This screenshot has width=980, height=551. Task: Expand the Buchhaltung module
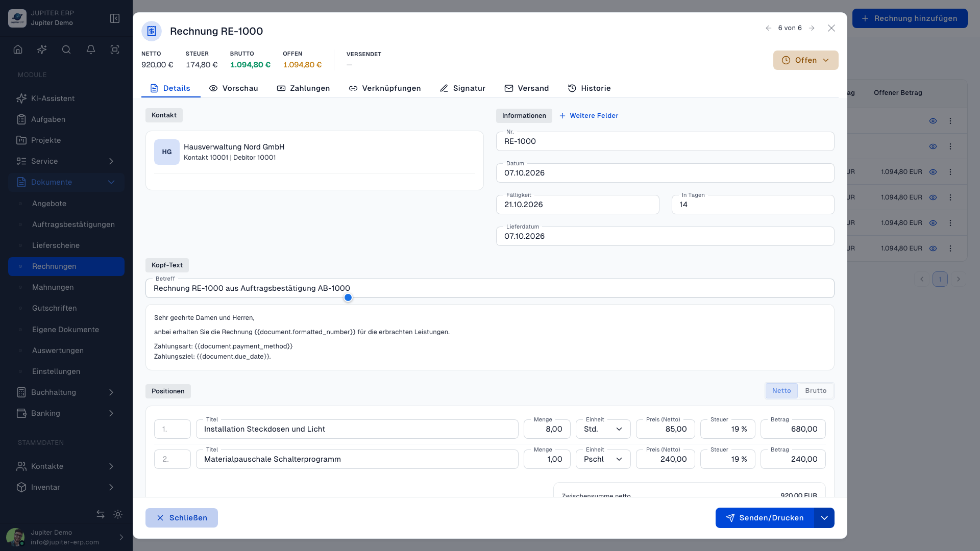point(66,392)
